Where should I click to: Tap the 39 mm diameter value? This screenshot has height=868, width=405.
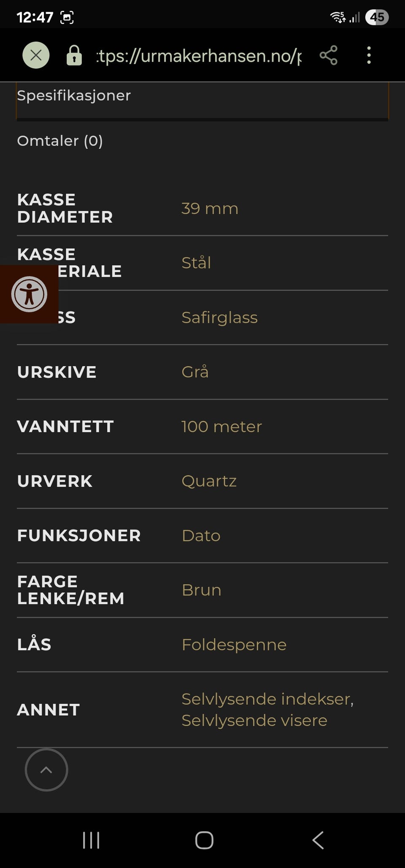pos(210,209)
